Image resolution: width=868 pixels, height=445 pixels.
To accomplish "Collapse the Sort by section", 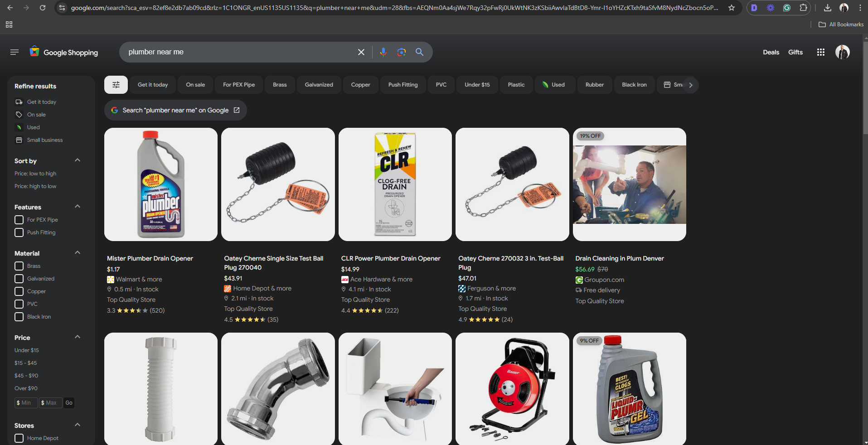I will click(78, 160).
